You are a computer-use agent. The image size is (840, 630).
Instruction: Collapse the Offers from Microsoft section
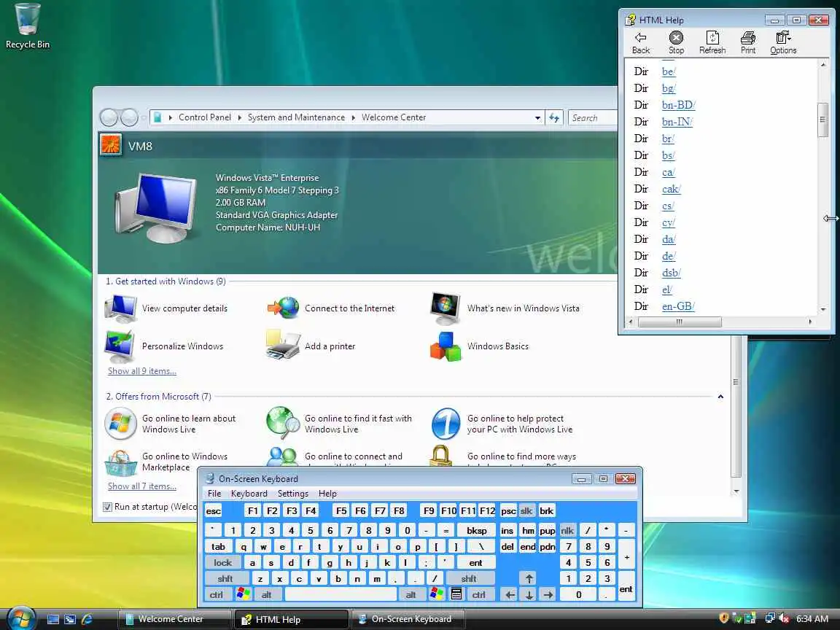click(720, 397)
